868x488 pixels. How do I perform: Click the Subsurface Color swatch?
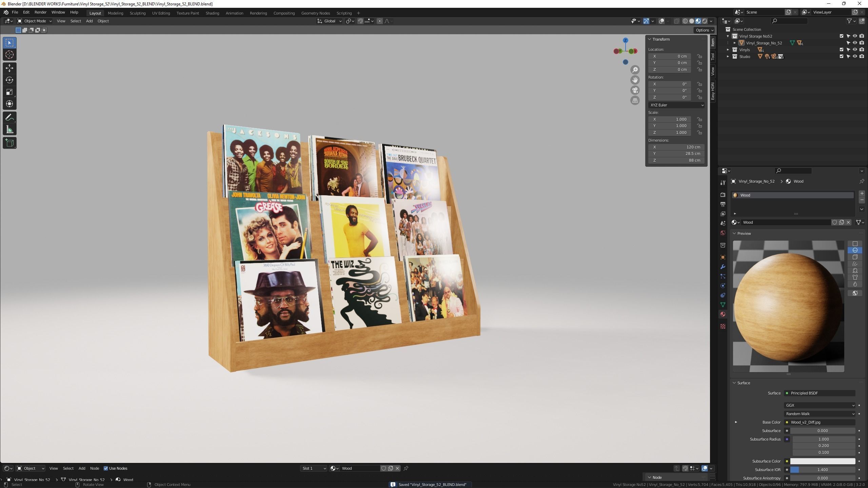click(x=823, y=461)
